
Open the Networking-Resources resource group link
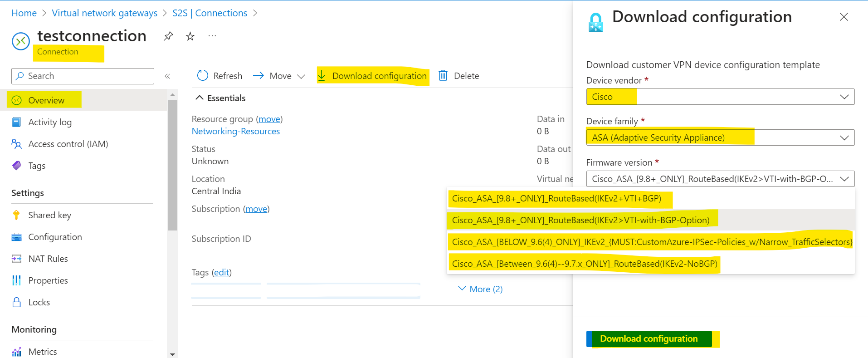[x=236, y=131]
